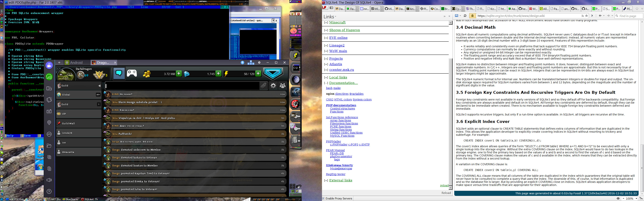Open Global chat channel
Screen dimensions: 644x201
pyautogui.click(x=79, y=95)
